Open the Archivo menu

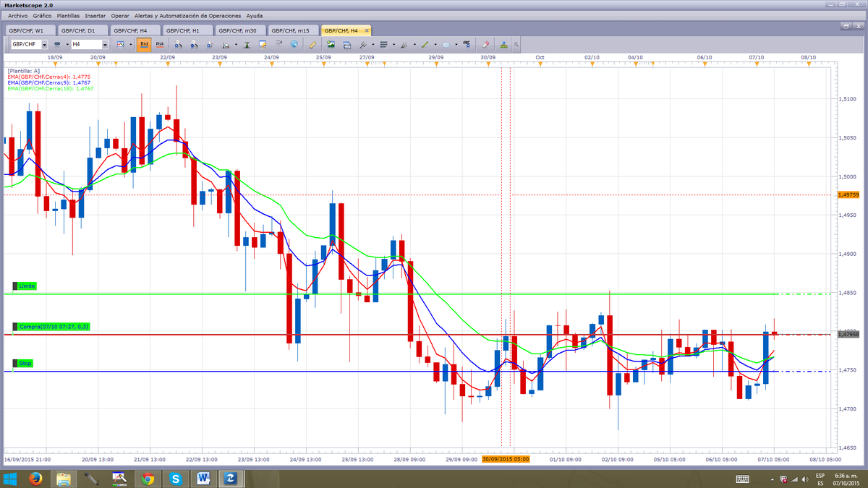[x=17, y=15]
